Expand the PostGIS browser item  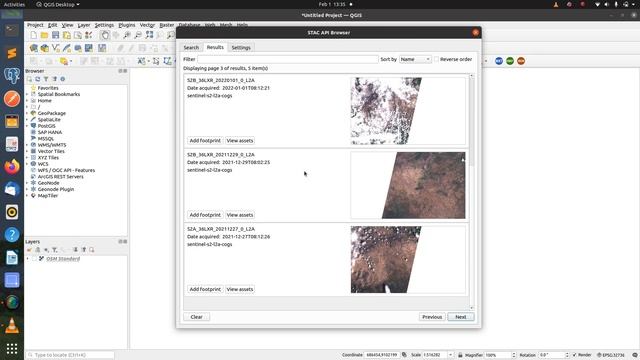(x=28, y=126)
